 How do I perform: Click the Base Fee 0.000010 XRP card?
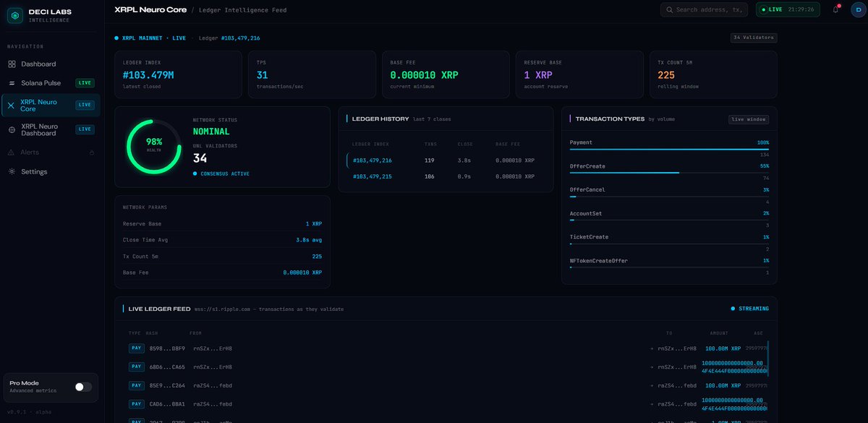pos(446,74)
